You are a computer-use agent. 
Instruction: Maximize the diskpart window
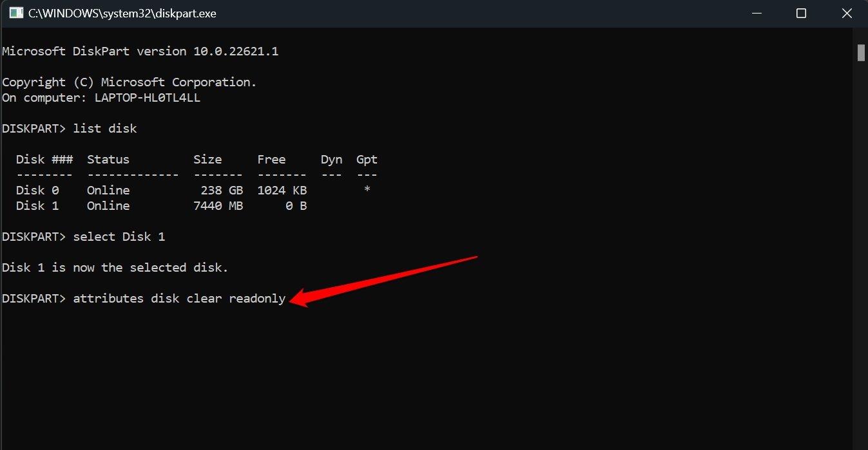[x=801, y=13]
